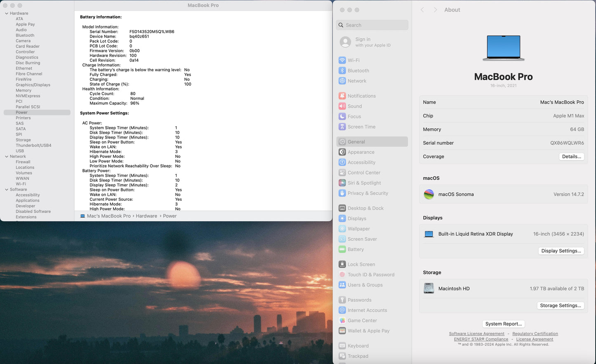Viewport: 596px width, 364px height.
Task: Select Storage in the Hardware list
Action: click(23, 140)
